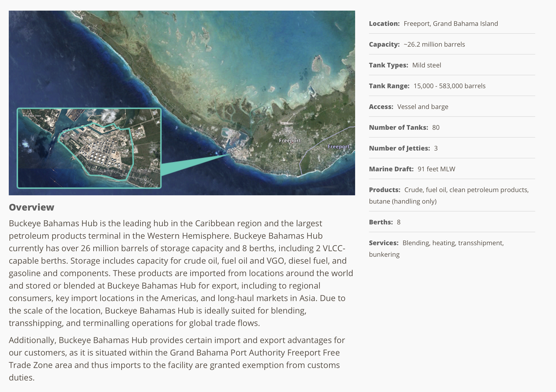
Task: Click the jetties count value 3
Action: 436,148
